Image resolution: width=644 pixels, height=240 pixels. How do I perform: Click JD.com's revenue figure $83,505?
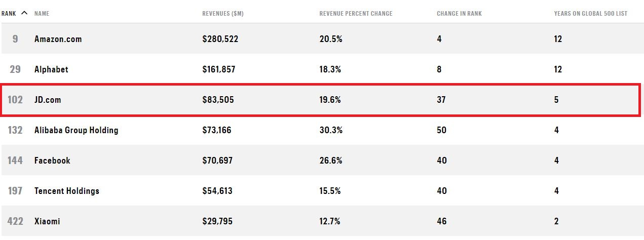(x=218, y=100)
